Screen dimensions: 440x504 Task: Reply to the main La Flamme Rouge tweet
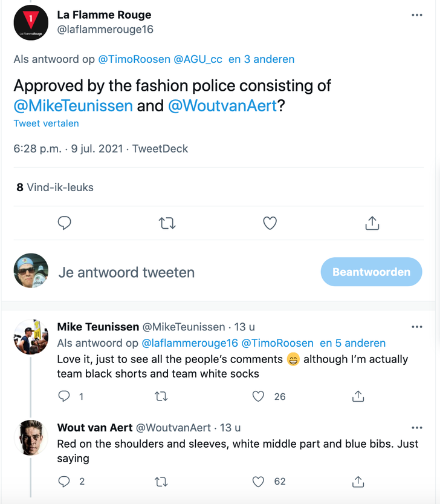[x=65, y=223]
